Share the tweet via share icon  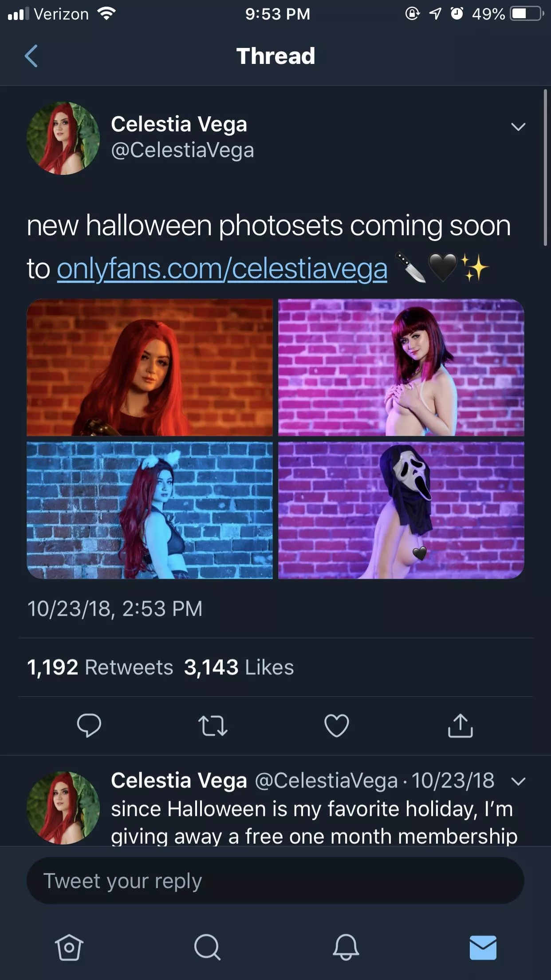pyautogui.click(x=460, y=725)
